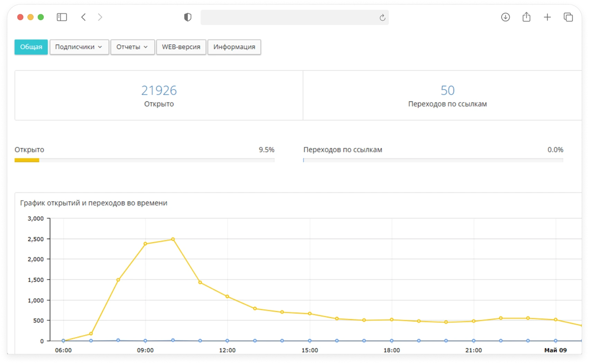Reload the page with refresh icon
This screenshot has height=364, width=589.
pyautogui.click(x=382, y=18)
